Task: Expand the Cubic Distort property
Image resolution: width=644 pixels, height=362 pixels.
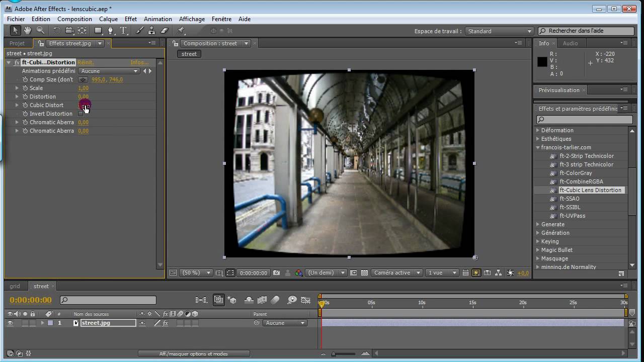Action: pos(17,105)
